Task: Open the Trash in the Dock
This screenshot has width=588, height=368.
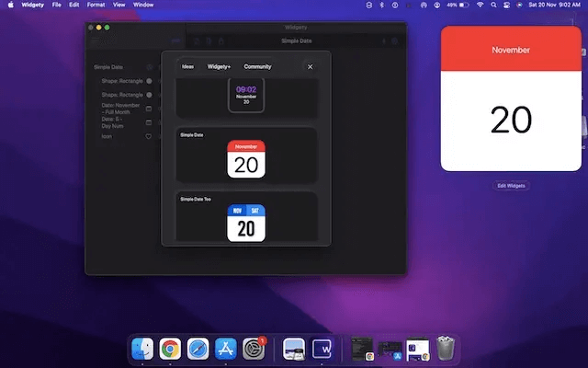Action: point(446,348)
